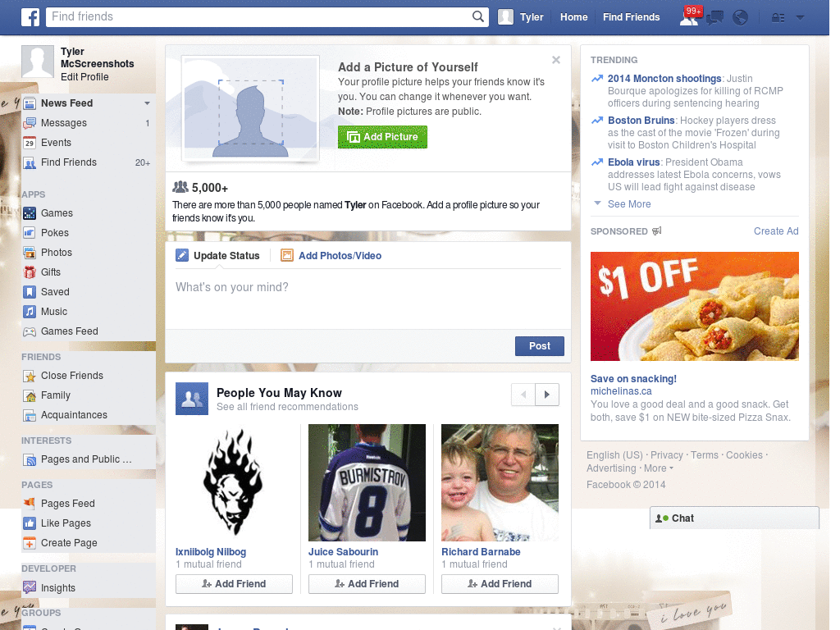Add Juice Sabourin as friend
Image resolution: width=840 pixels, height=630 pixels.
pyautogui.click(x=367, y=584)
